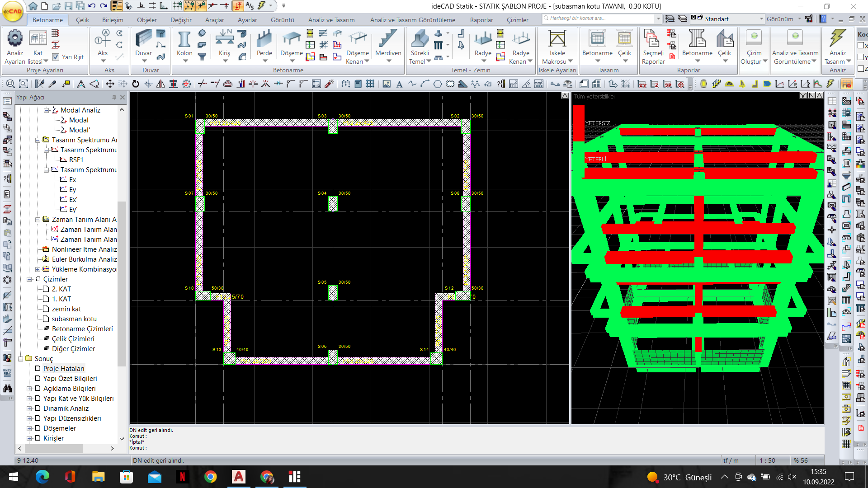Select the Duvar wall tool
The height and width of the screenshot is (488, 868).
143,45
